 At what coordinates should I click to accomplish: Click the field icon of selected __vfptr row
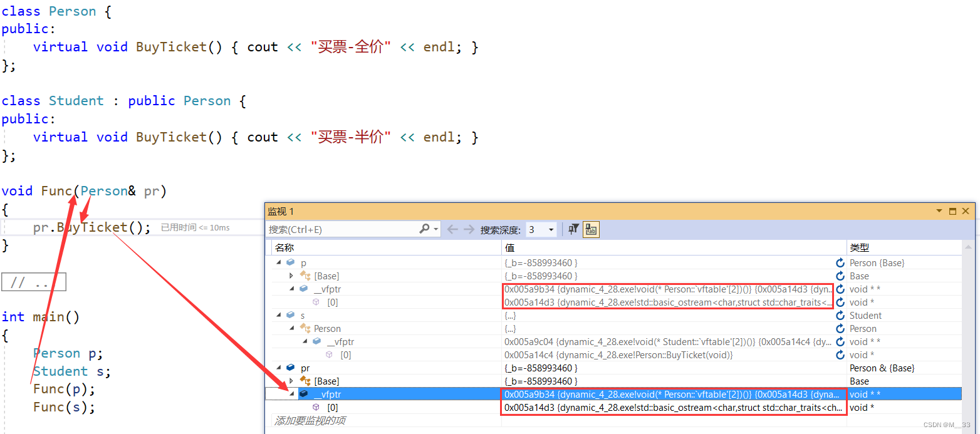tap(304, 394)
